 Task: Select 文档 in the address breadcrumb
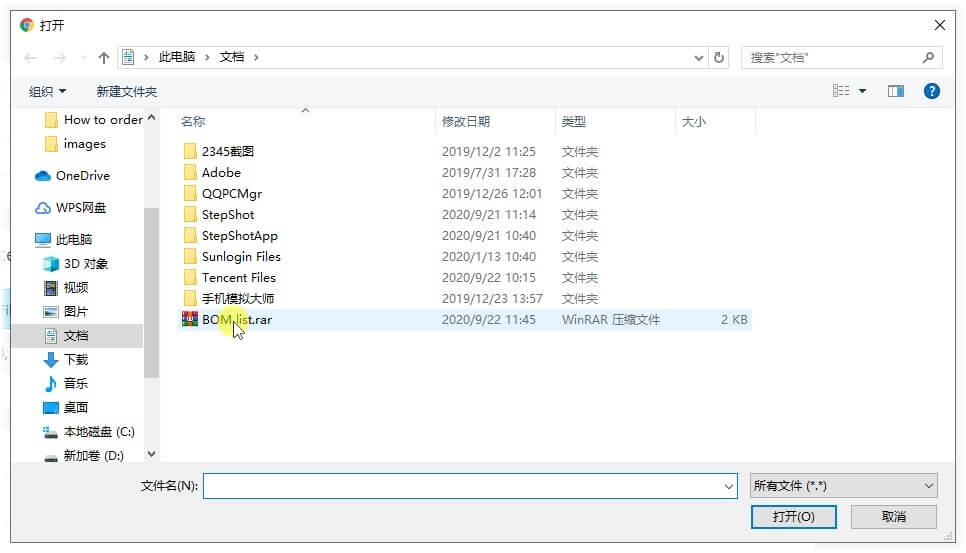pos(232,57)
